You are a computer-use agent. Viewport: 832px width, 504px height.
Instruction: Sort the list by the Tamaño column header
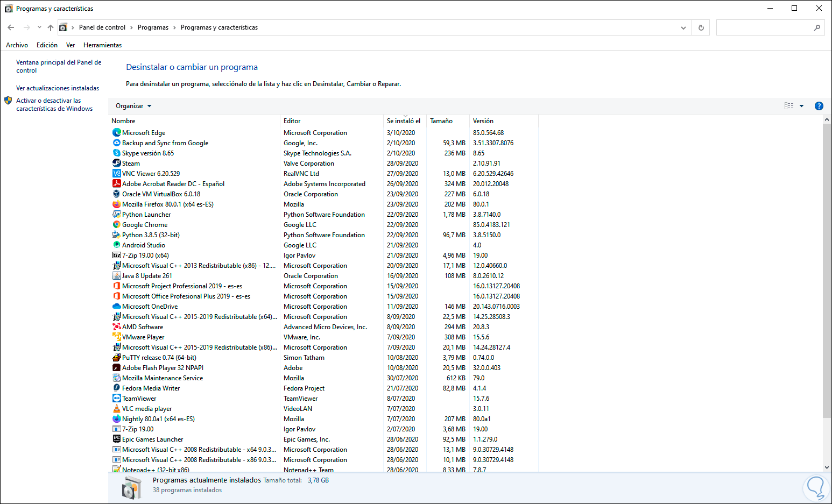[441, 121]
